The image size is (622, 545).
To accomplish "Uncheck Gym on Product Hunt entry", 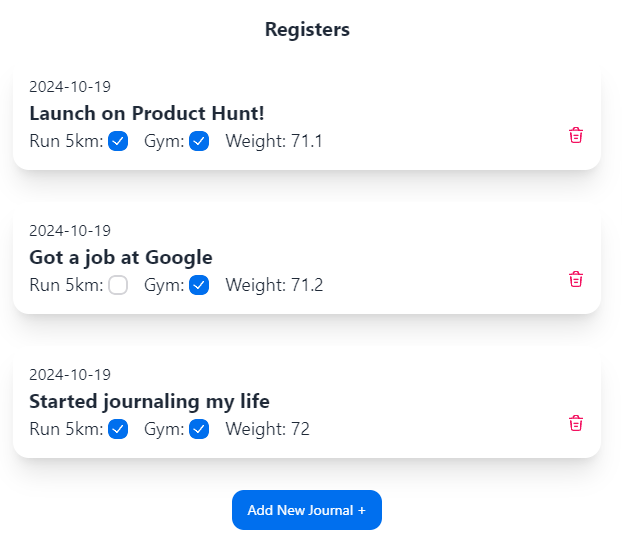I will click(199, 141).
